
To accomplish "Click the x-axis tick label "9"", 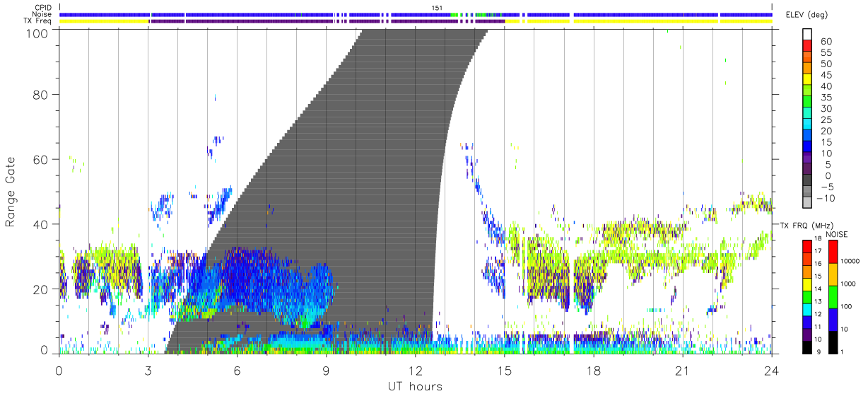I will [x=326, y=370].
